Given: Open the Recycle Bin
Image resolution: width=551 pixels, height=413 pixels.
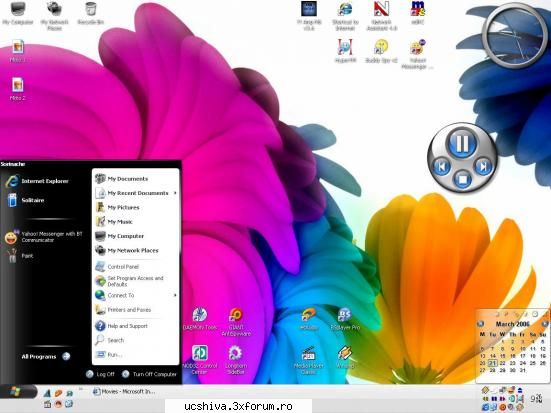Looking at the screenshot, I should pyautogui.click(x=90, y=13).
